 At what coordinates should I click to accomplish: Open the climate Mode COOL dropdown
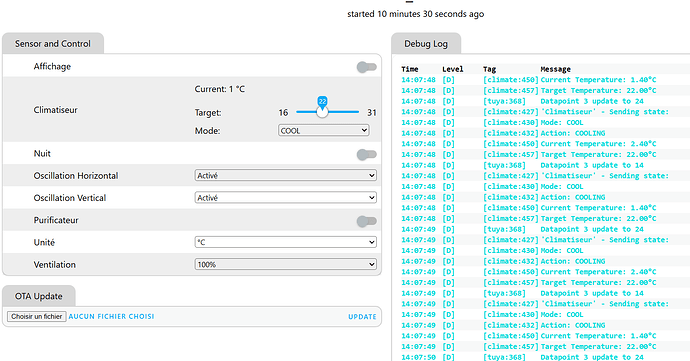point(323,130)
